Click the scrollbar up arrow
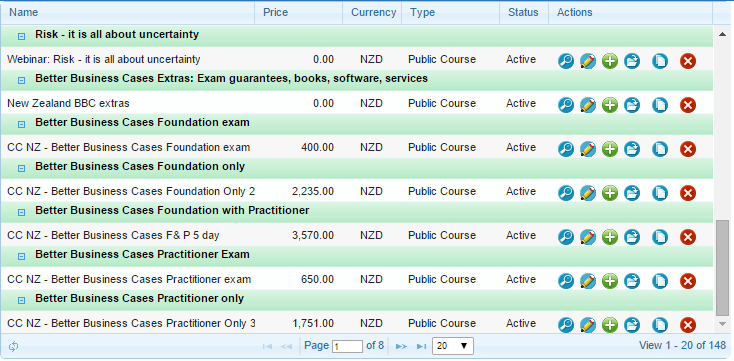The image size is (734, 361). (723, 33)
